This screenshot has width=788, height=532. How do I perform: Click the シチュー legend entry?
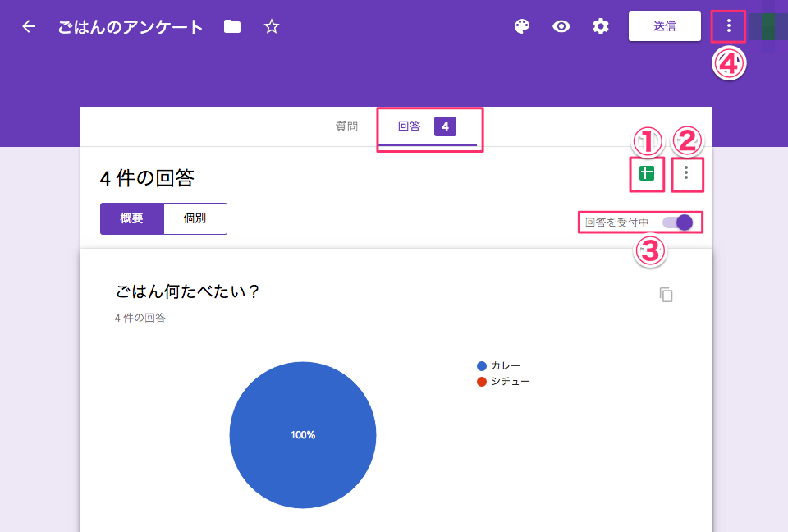tap(503, 381)
